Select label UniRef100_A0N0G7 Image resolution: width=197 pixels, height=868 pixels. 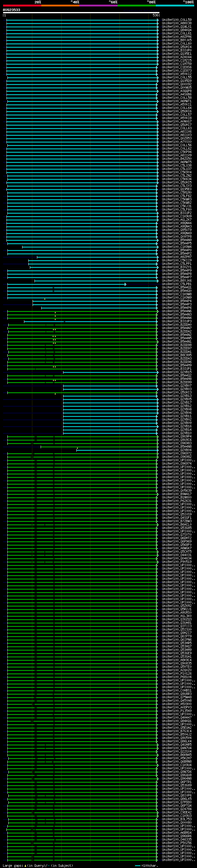point(176,121)
